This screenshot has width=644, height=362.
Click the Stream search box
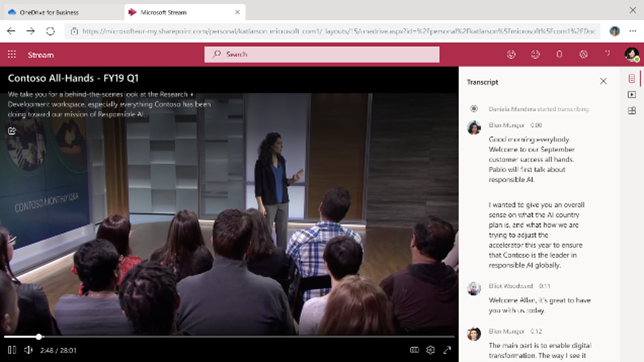pos(322,54)
